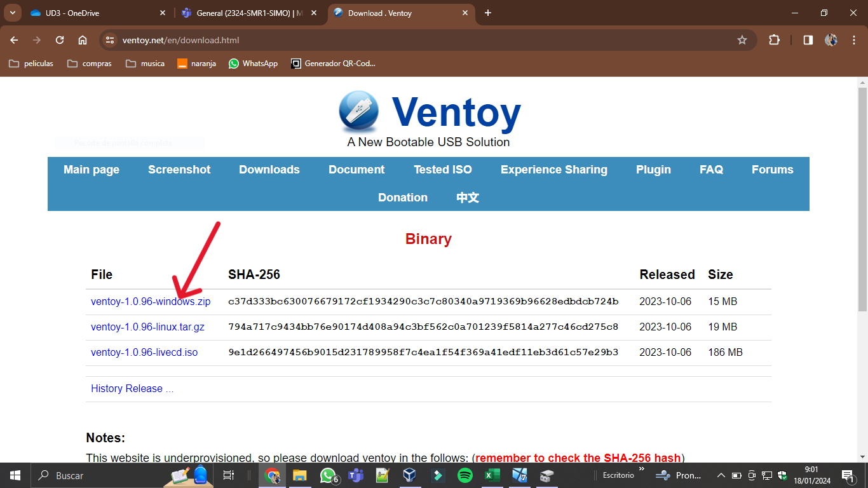Open the WhatsApp bookmark
The height and width of the screenshot is (488, 868).
point(253,64)
